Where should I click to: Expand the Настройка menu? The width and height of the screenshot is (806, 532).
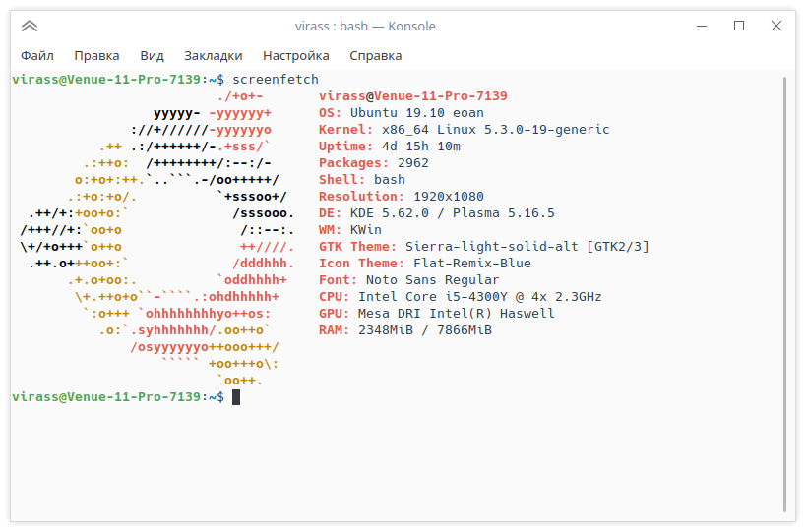295,56
